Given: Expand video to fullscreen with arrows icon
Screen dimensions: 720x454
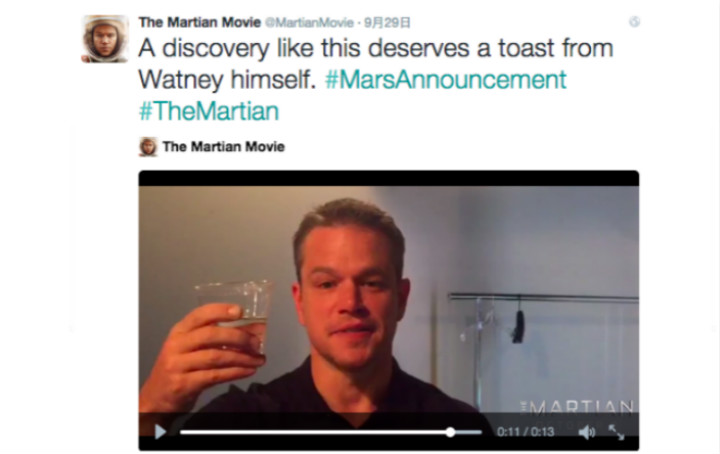Looking at the screenshot, I should click(616, 432).
